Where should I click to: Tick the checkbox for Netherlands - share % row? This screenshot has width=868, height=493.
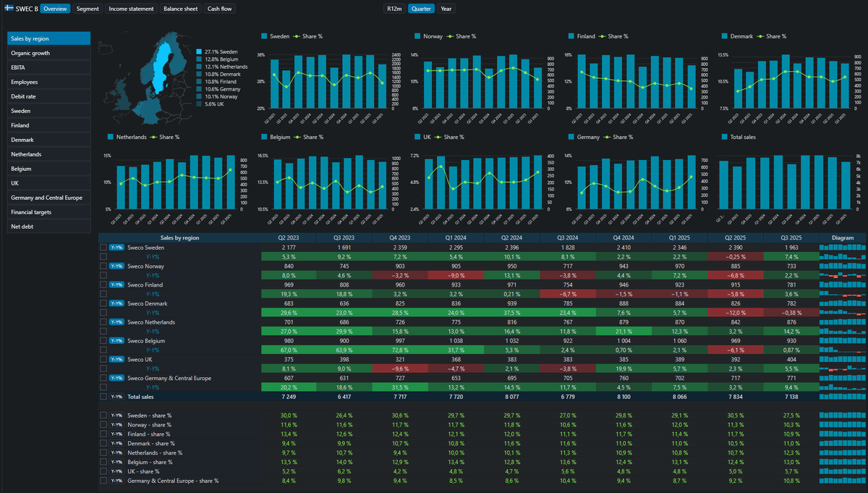tap(103, 452)
